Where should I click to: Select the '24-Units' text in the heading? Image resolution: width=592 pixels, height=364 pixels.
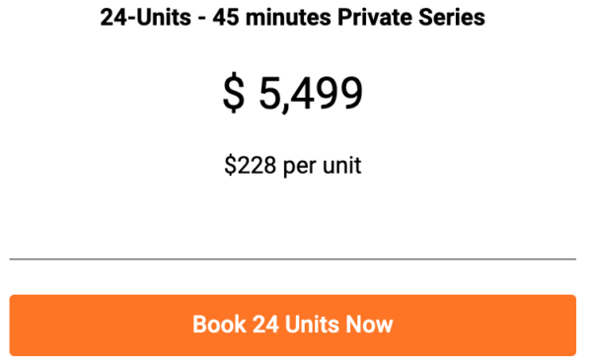pos(145,18)
